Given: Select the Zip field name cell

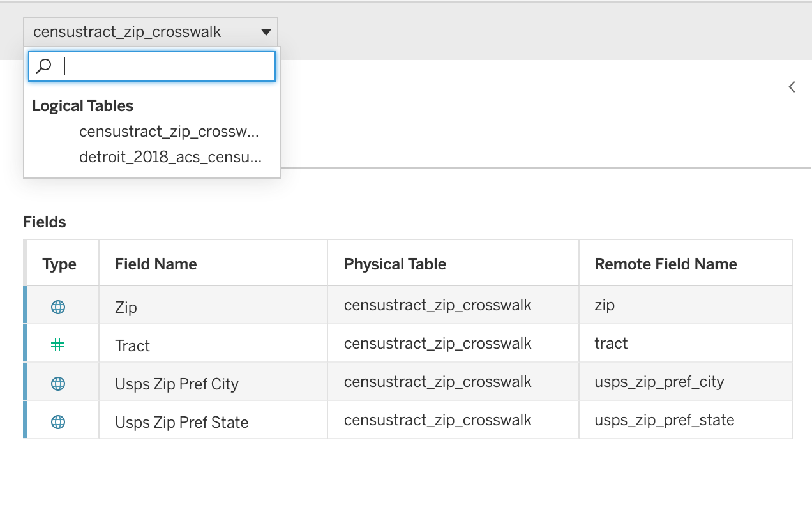Looking at the screenshot, I should coord(126,308).
